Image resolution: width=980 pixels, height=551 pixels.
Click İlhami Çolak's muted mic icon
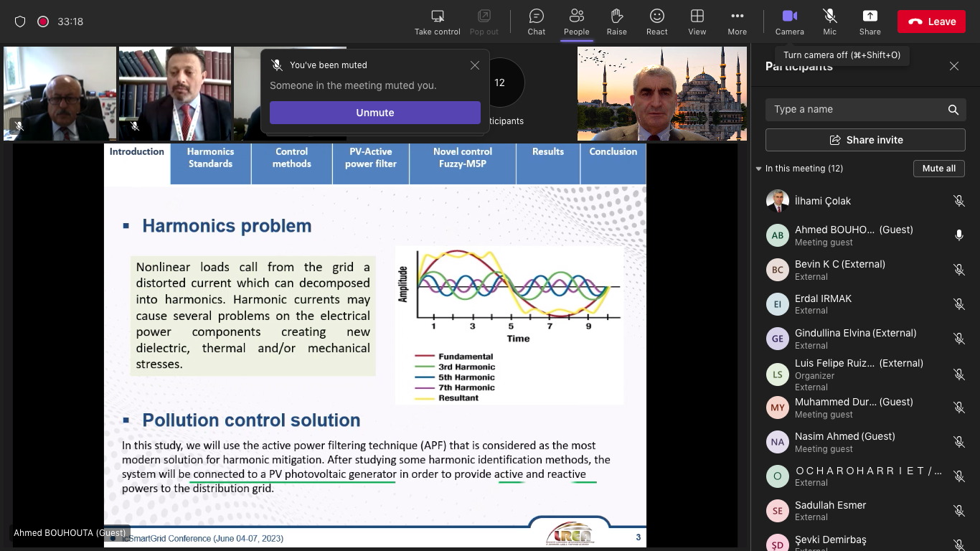[x=958, y=201]
